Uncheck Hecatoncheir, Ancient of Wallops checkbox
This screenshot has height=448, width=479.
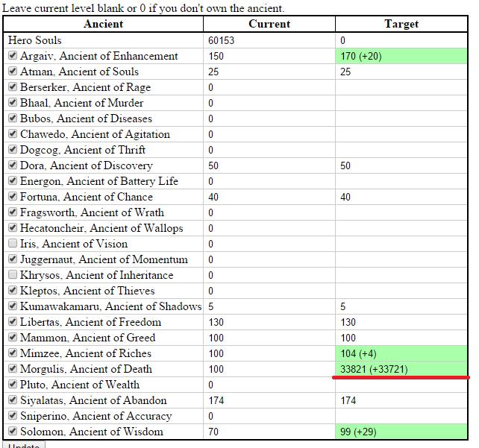[13, 227]
